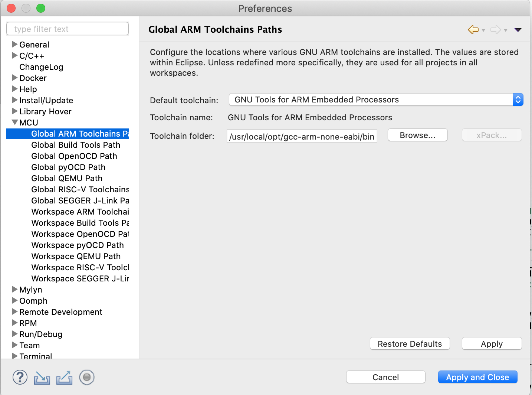Select Global RISC-V Toolchains item

coord(80,189)
